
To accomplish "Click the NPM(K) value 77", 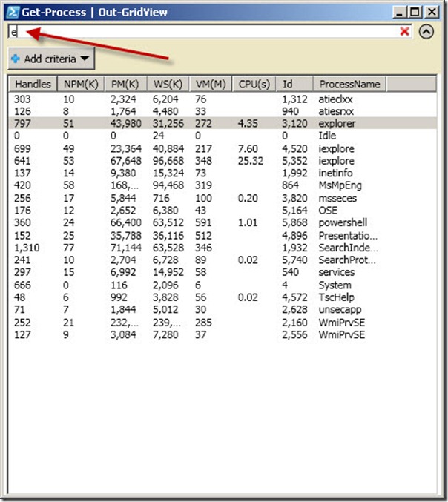I will [68, 248].
